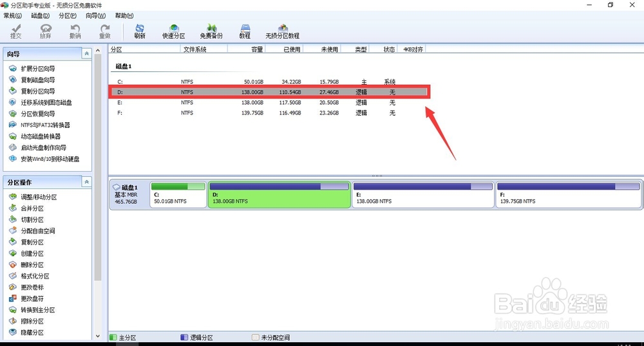Select the F: partition row
This screenshot has height=346, width=644.
point(269,113)
